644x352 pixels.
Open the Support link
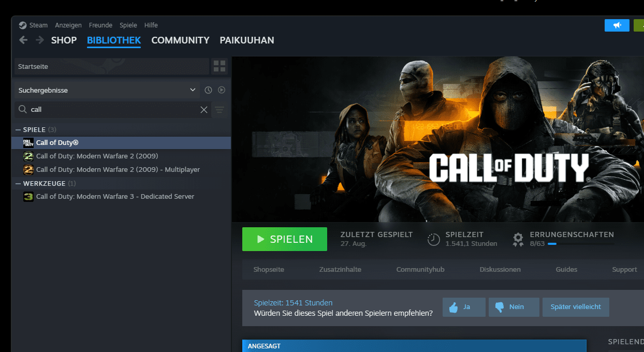624,269
